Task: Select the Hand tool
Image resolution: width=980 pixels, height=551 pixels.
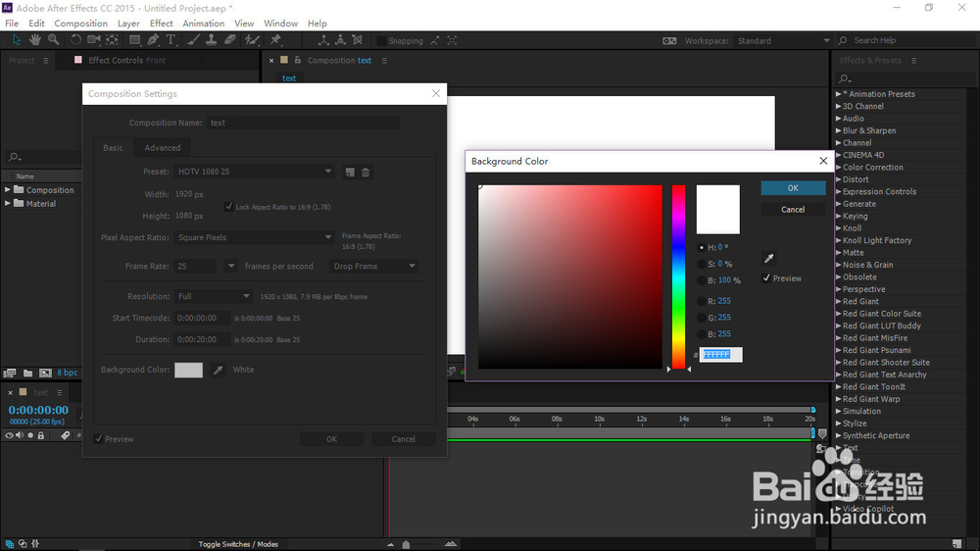Action: 35,40
